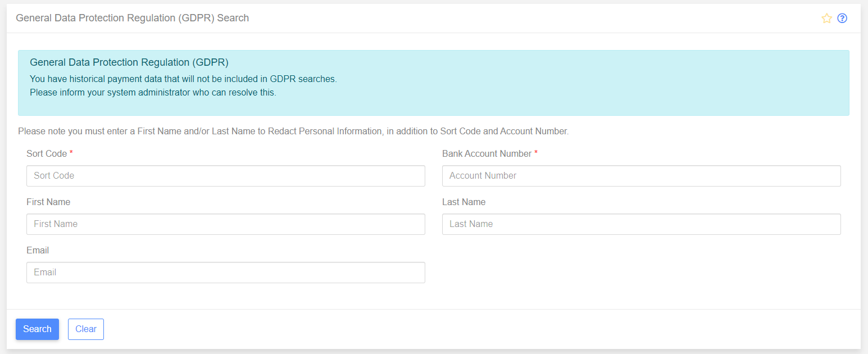Click the note about redacting personal information

[293, 131]
